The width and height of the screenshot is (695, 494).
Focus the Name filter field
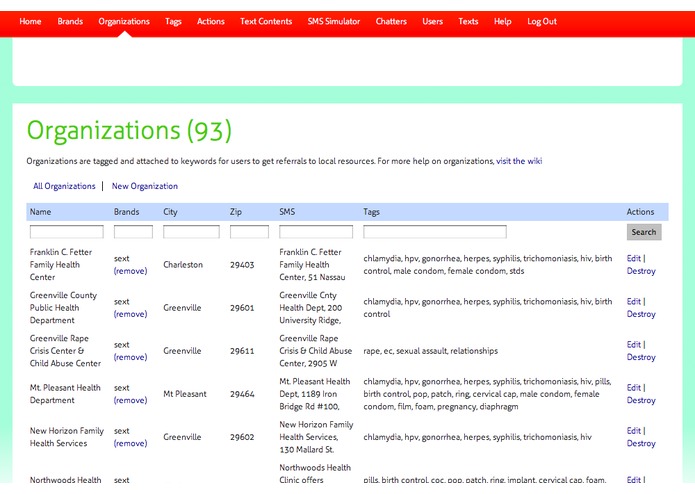66,232
